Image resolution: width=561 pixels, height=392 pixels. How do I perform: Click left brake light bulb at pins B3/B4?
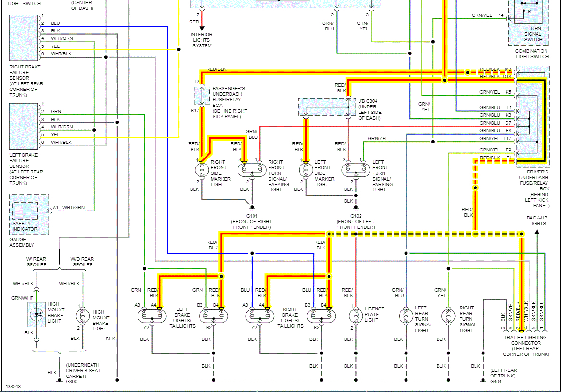(214, 316)
